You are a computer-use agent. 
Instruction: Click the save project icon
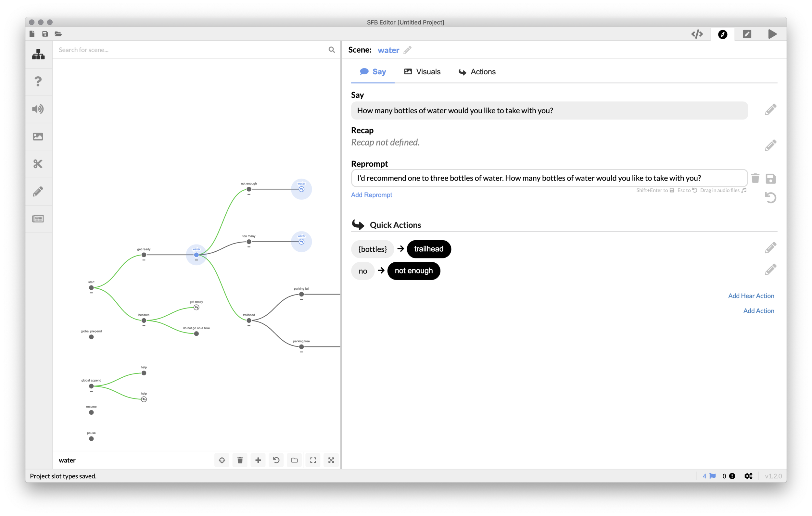tap(45, 34)
